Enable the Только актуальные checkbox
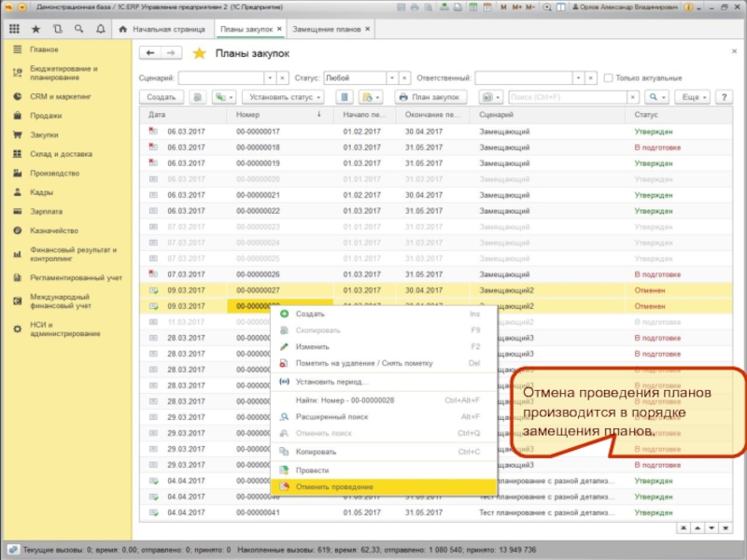 coord(609,77)
